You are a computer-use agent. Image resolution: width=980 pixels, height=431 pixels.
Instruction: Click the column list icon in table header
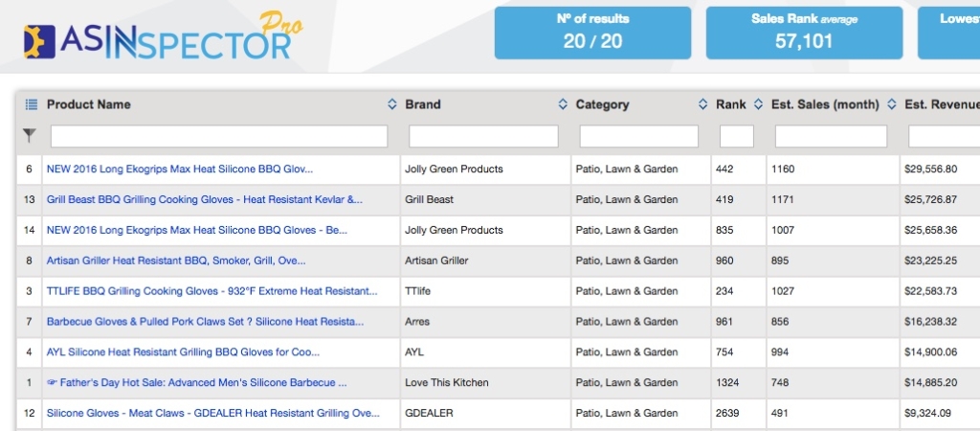click(x=30, y=104)
